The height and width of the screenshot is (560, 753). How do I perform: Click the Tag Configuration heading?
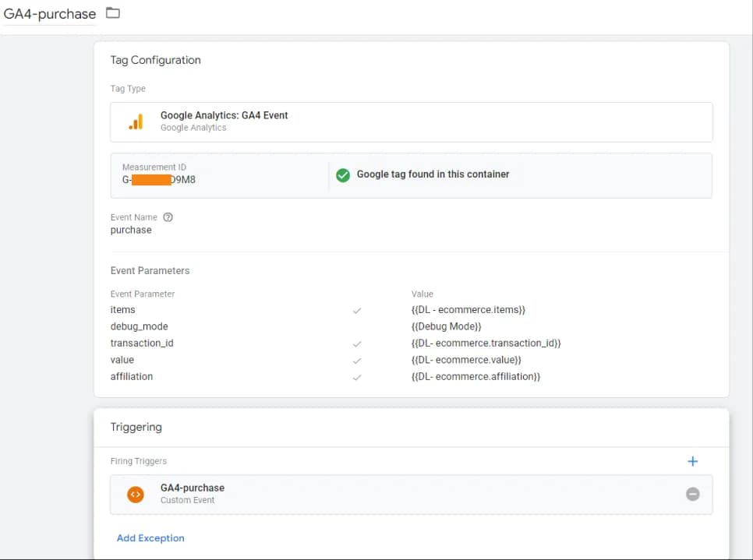(x=156, y=60)
